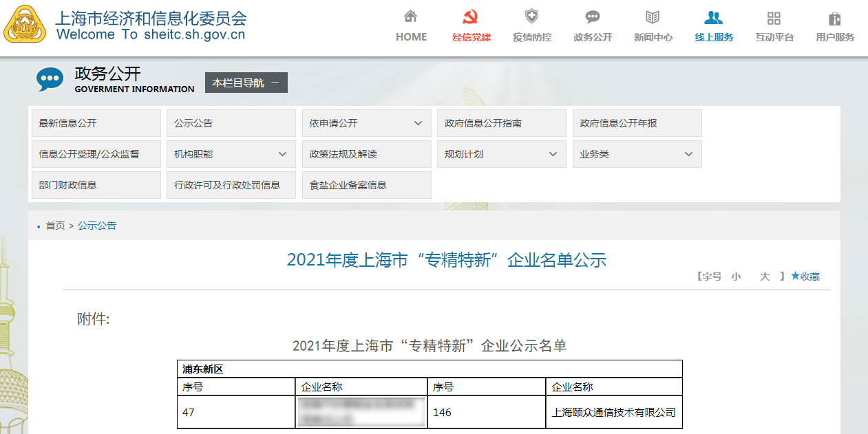Open the 线上服务 people icon
The height and width of the screenshot is (434, 868).
point(714,17)
